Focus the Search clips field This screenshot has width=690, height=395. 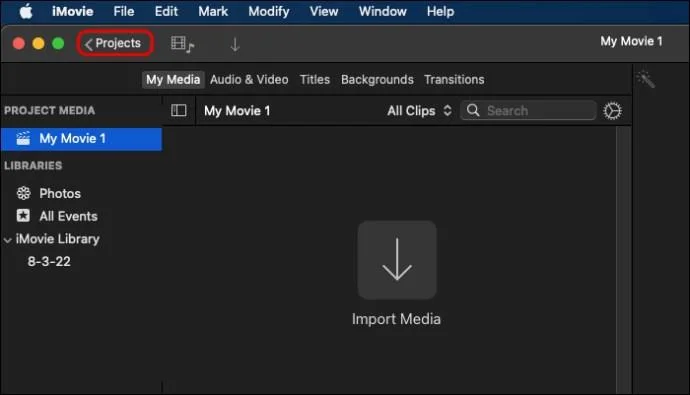click(529, 110)
